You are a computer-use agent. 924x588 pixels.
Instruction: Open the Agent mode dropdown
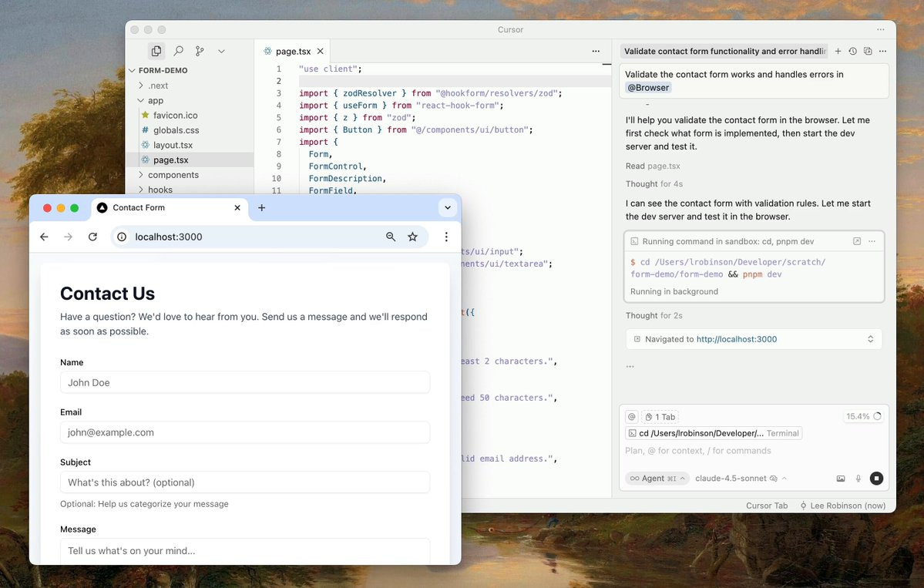pyautogui.click(x=657, y=479)
